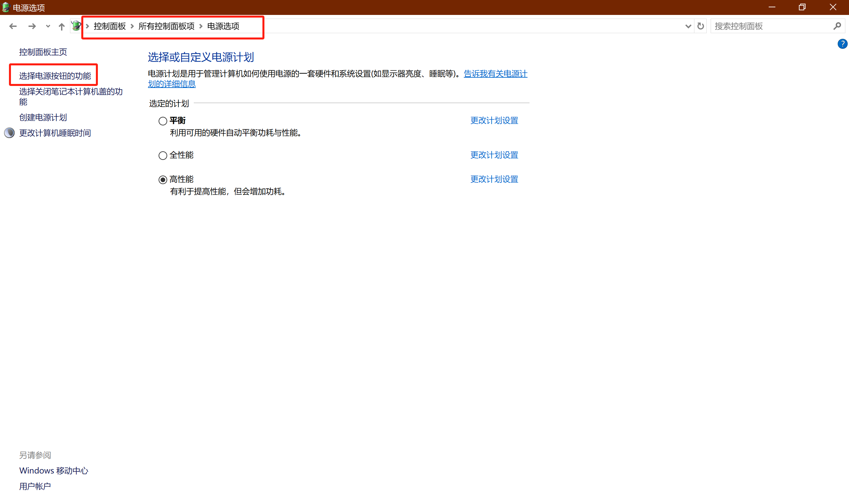The width and height of the screenshot is (849, 504).
Task: Open 选择电源按钮的功能 link
Action: (x=55, y=76)
